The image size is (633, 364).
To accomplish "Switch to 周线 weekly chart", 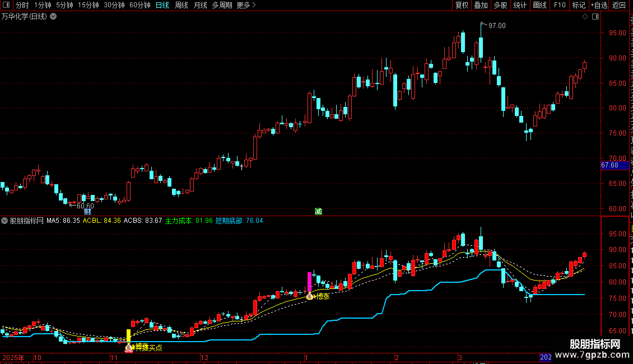I will 181,5.
